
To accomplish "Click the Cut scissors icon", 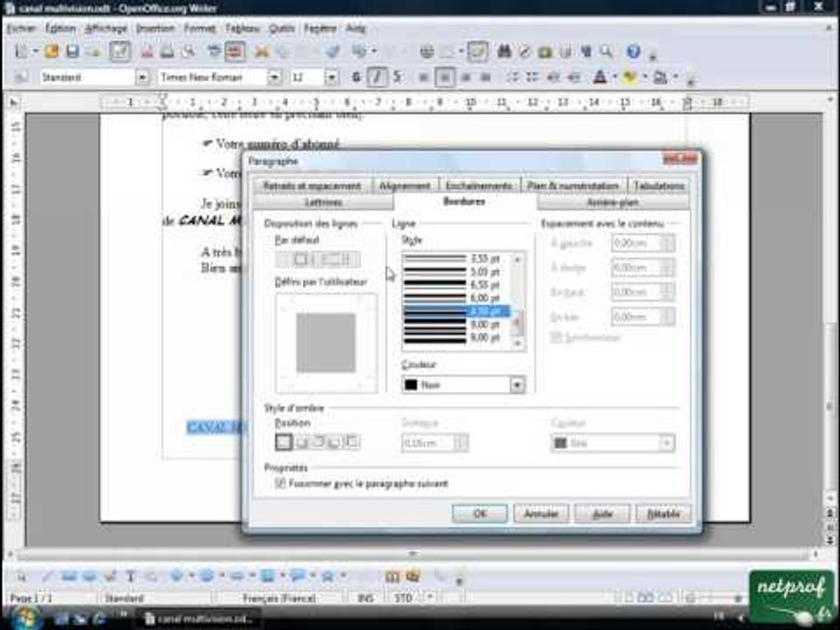I will coord(262,52).
